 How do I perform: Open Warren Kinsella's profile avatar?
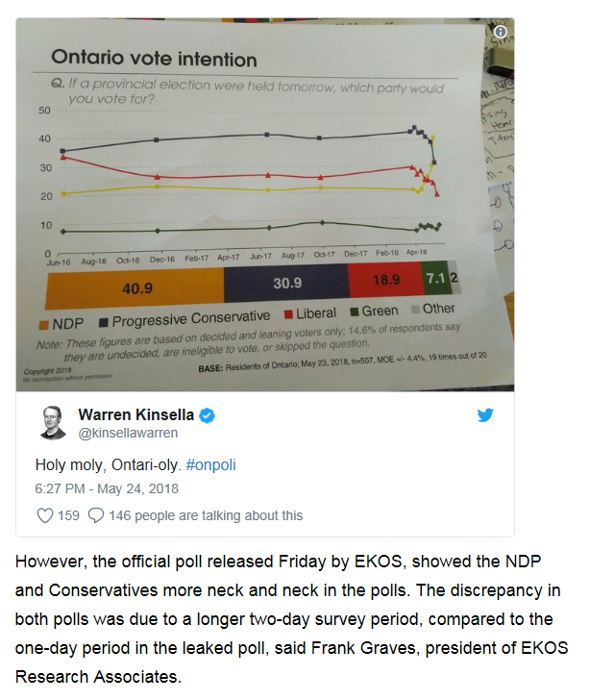coord(53,423)
